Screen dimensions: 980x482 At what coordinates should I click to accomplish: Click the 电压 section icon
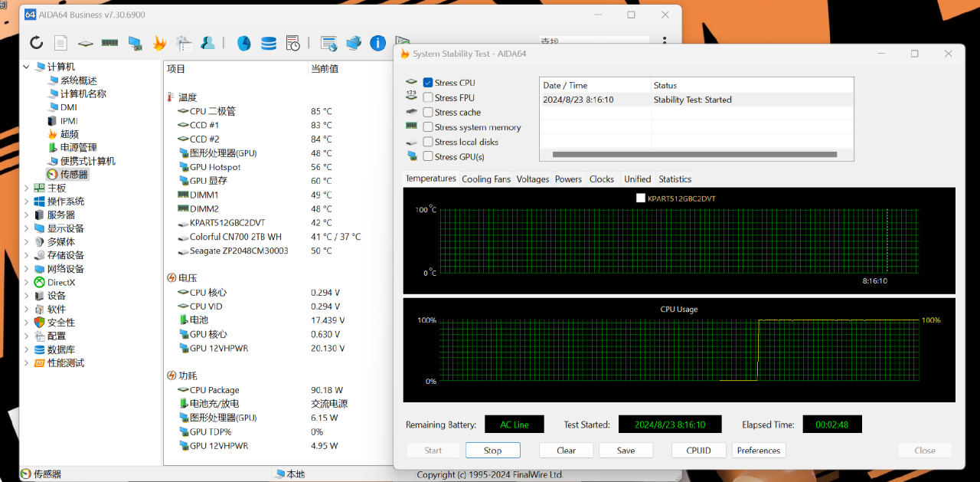click(x=171, y=277)
